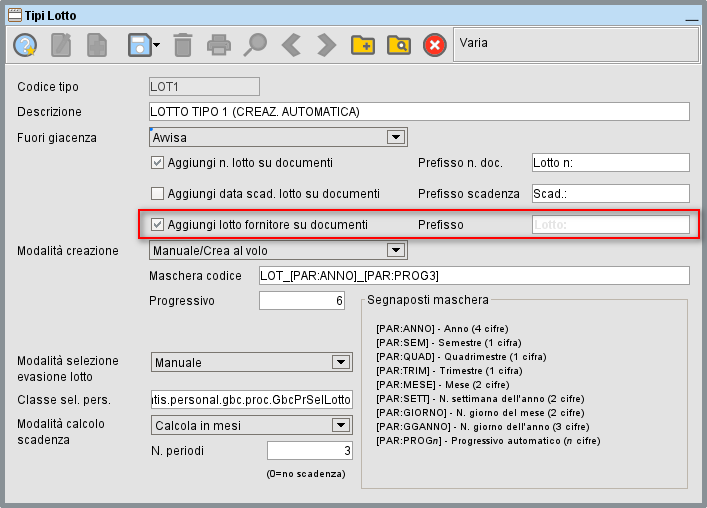Open the save options dropdown arrow
This screenshot has height=508, width=707.
156,45
